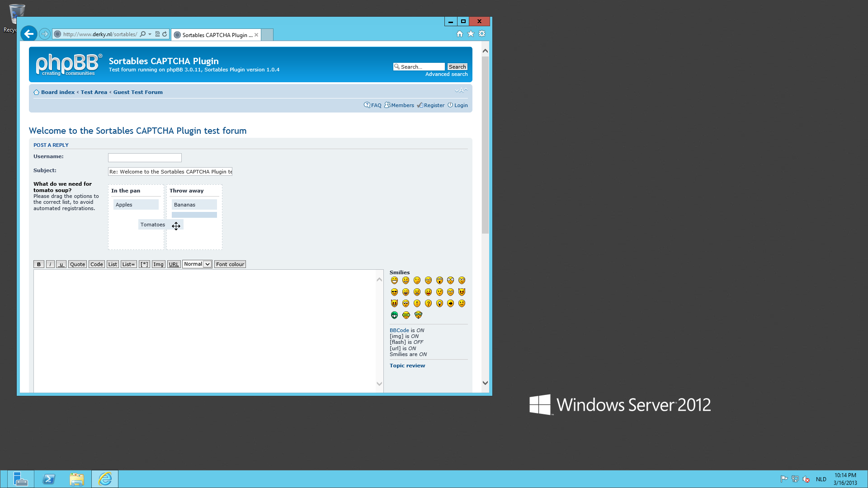Click change font size icon

coord(461,90)
